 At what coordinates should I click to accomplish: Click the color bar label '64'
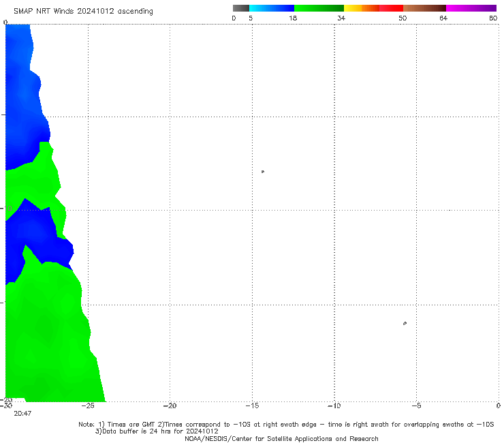pos(443,18)
